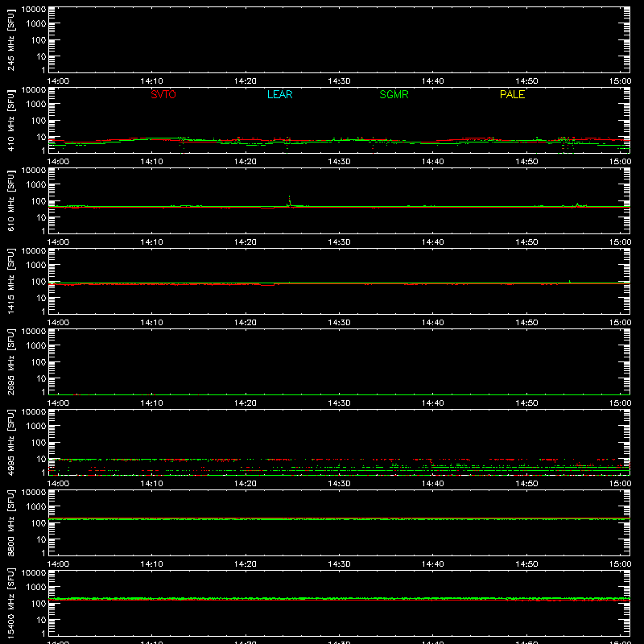Select the "610 MHz [SFU]" axis title
The width and height of the screenshot is (644, 644).
[11, 200]
